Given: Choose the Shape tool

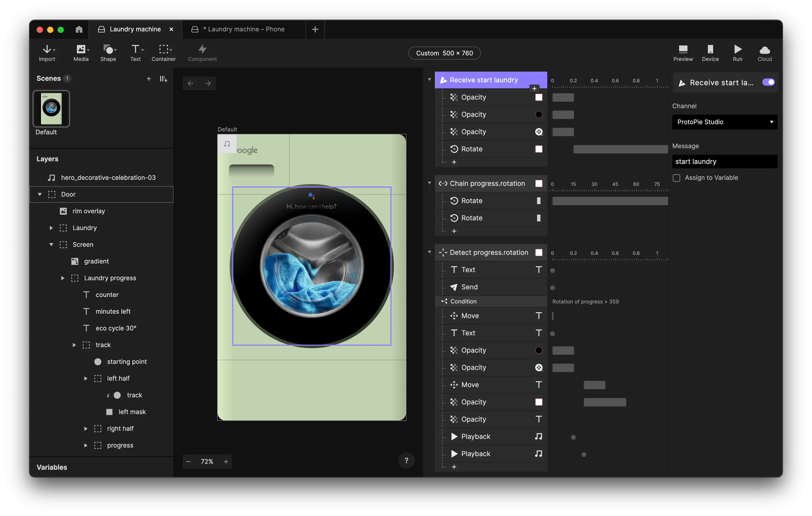Looking at the screenshot, I should tap(108, 53).
